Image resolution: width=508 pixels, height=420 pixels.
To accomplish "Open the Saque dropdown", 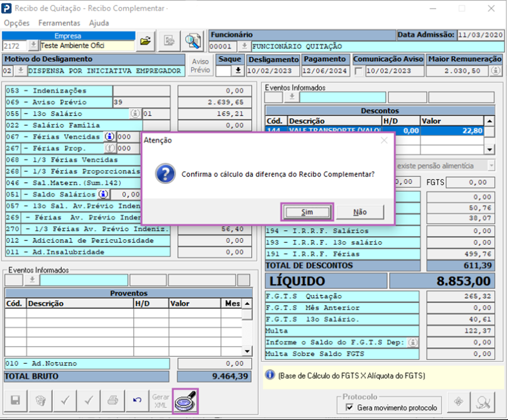I will tap(237, 71).
